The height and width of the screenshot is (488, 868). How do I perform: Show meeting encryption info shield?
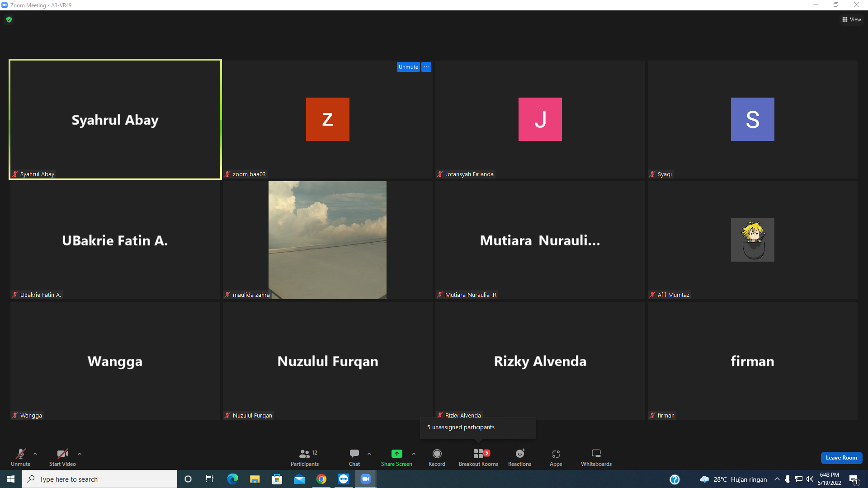(9, 19)
